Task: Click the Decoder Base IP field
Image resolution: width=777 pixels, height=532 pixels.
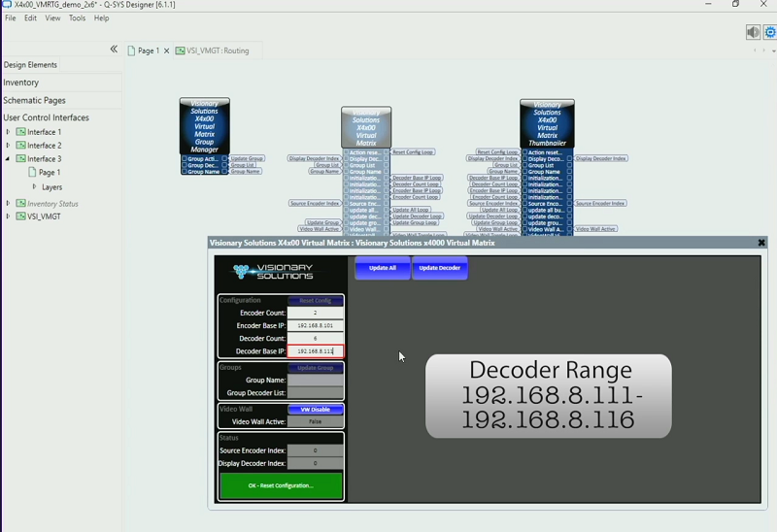Action: pos(315,350)
